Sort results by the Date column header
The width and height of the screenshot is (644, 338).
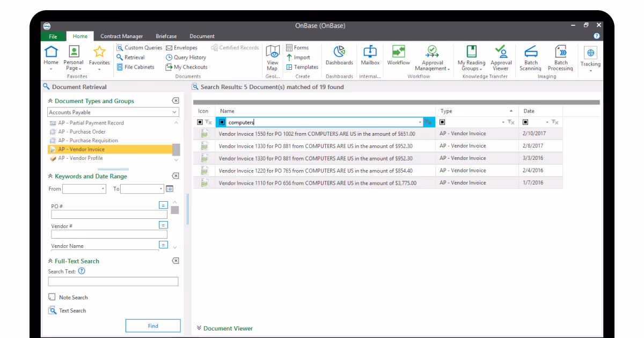540,111
